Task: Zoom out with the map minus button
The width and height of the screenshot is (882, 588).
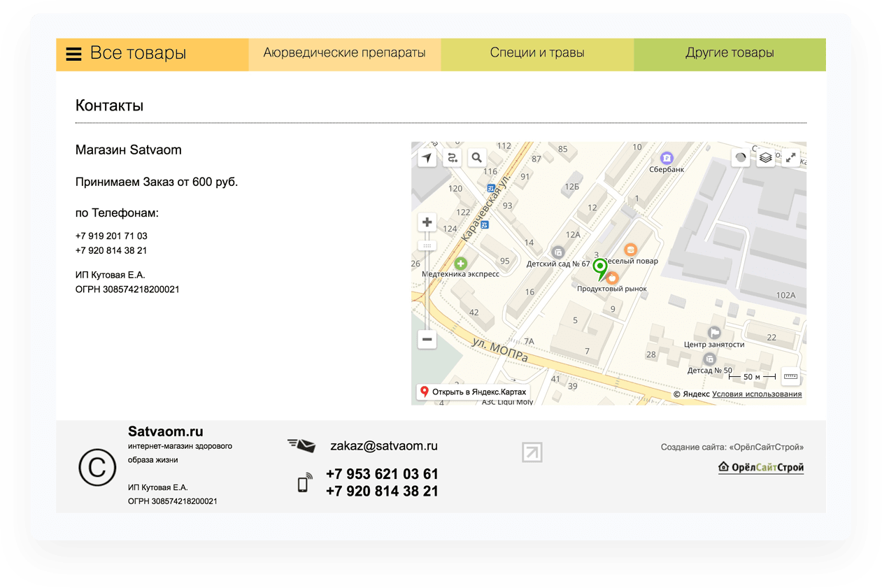Action: pos(427,340)
